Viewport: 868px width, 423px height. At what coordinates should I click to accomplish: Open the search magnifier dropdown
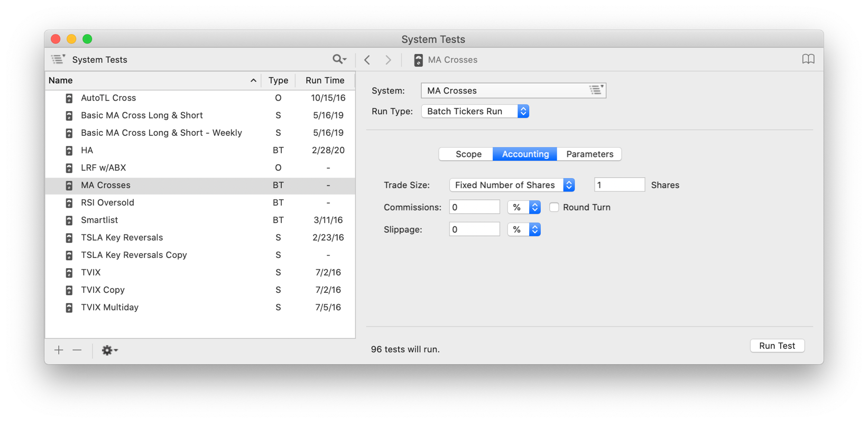tap(339, 59)
